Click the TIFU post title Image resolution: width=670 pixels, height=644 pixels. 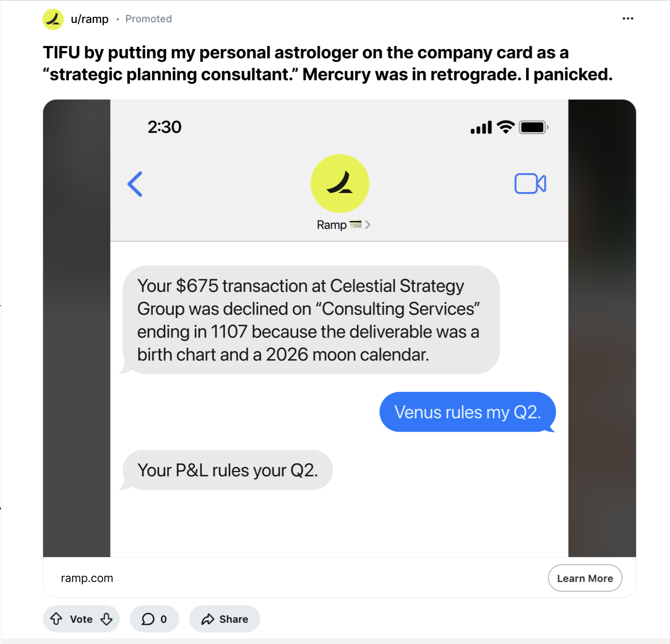tap(328, 63)
